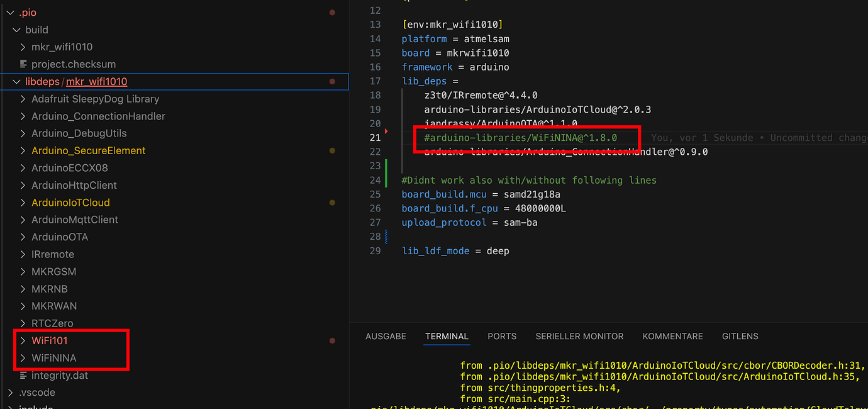Click the dot indicator beside WiFi101
This screenshot has height=409, width=868.
point(332,340)
